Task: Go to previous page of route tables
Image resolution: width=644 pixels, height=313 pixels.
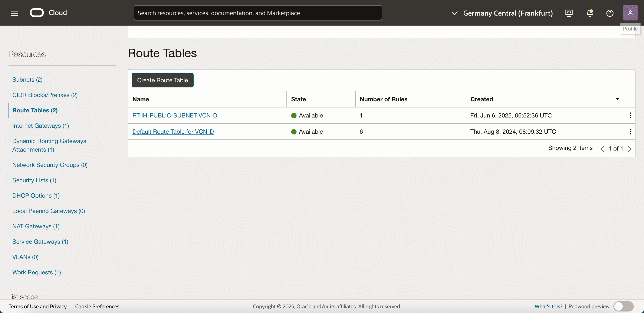Action: coord(602,149)
